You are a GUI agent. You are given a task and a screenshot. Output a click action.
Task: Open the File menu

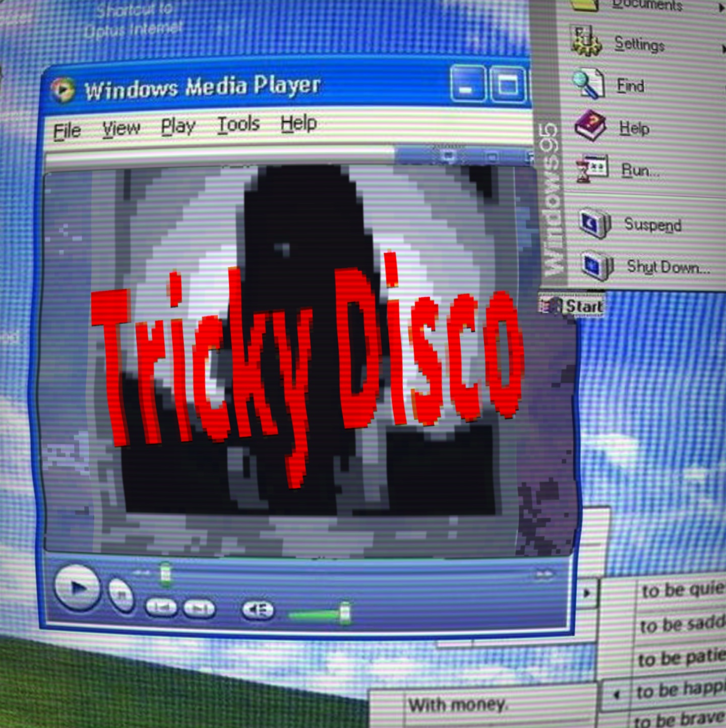(67, 131)
